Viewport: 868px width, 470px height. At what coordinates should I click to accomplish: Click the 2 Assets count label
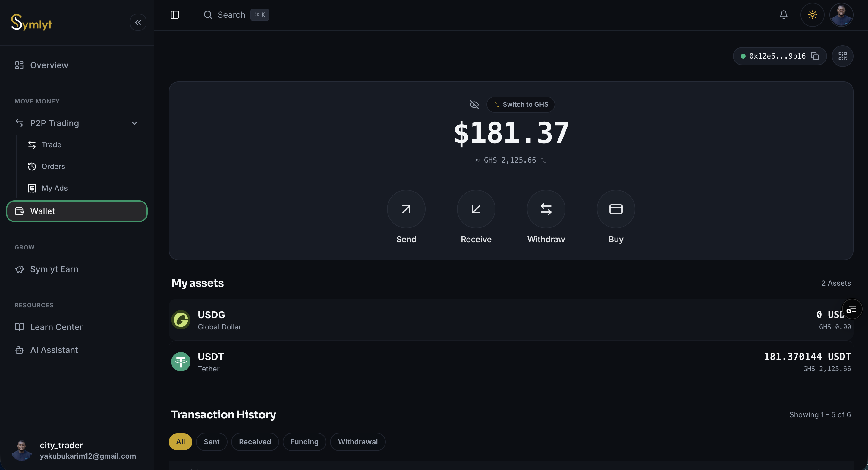(836, 283)
